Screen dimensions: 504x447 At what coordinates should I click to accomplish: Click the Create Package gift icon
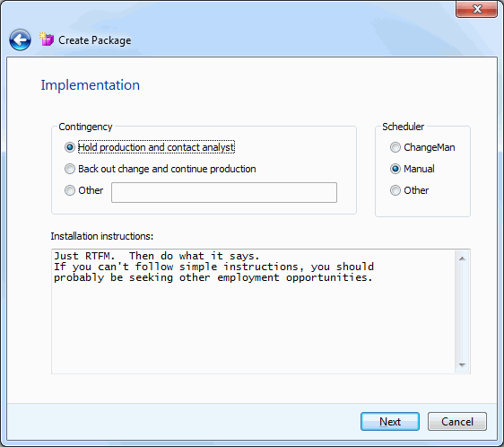point(47,39)
